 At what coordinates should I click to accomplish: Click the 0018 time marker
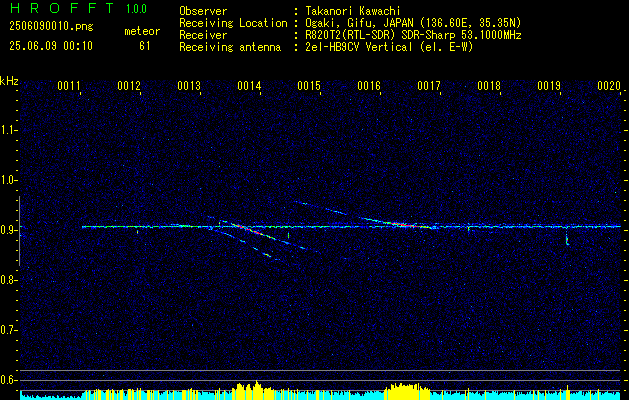[x=489, y=86]
